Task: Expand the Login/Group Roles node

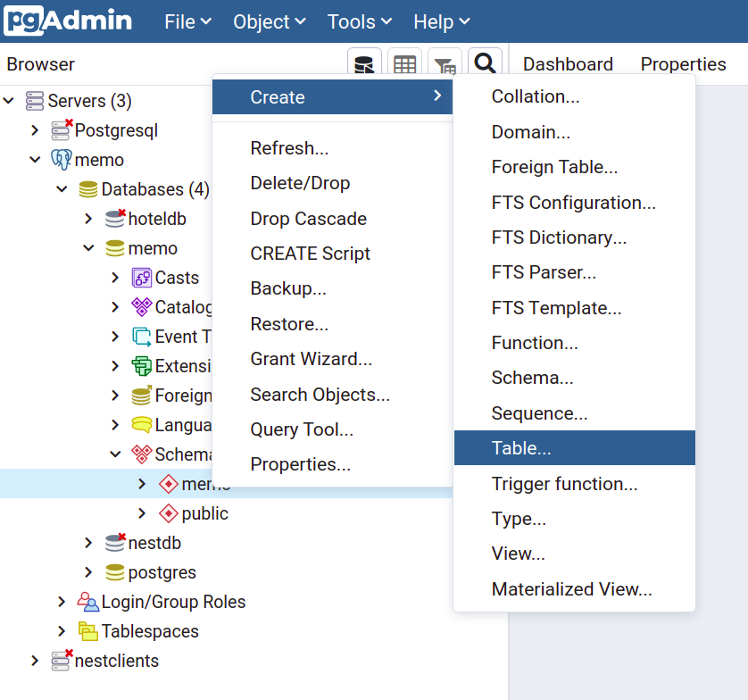Action: click(x=62, y=601)
